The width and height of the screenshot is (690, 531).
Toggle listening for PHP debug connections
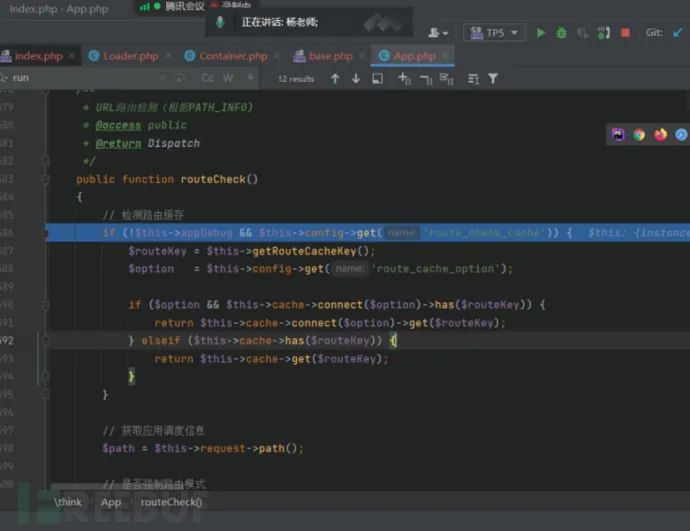(x=604, y=33)
